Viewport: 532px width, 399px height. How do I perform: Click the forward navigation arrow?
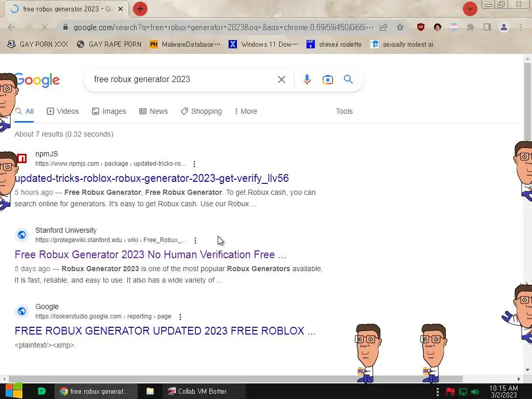(28, 27)
